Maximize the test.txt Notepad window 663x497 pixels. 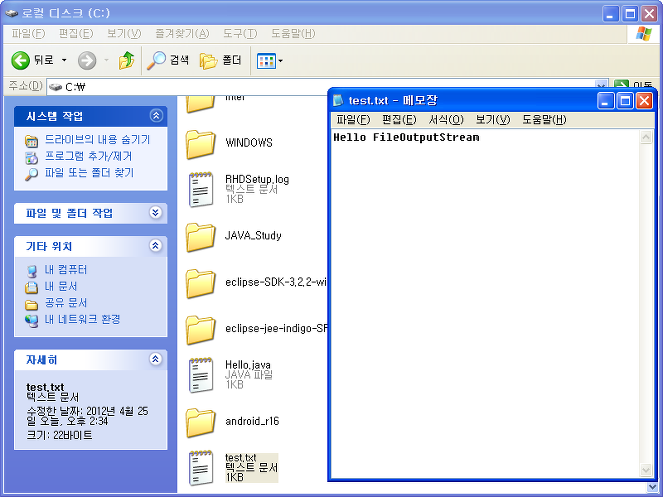(x=625, y=101)
